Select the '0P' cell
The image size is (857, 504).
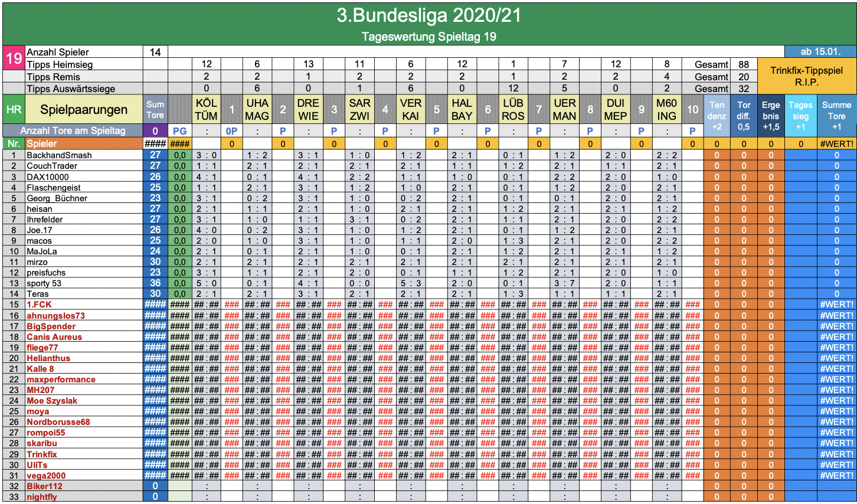(232, 130)
